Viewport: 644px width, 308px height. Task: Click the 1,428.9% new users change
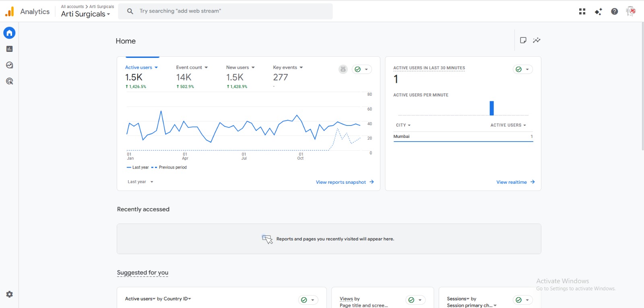click(237, 86)
